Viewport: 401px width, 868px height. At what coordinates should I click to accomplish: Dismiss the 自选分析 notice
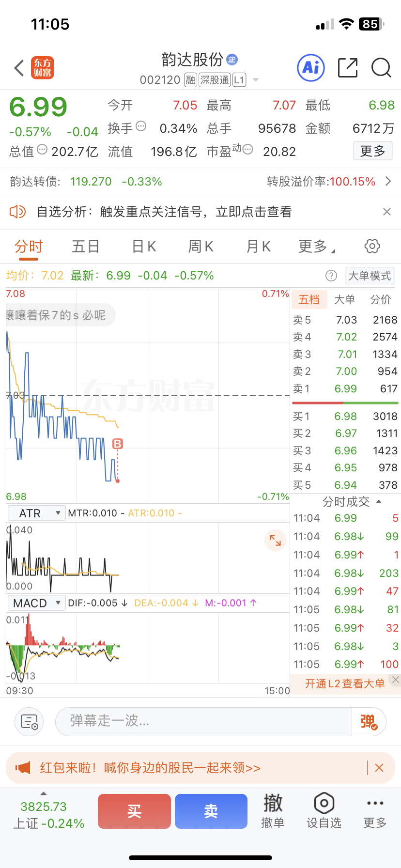pyautogui.click(x=386, y=212)
